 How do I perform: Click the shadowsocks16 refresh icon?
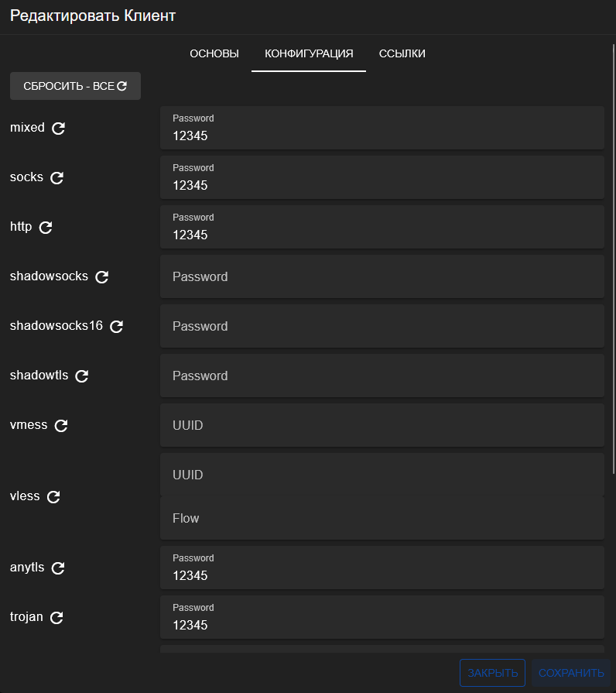pyautogui.click(x=116, y=327)
